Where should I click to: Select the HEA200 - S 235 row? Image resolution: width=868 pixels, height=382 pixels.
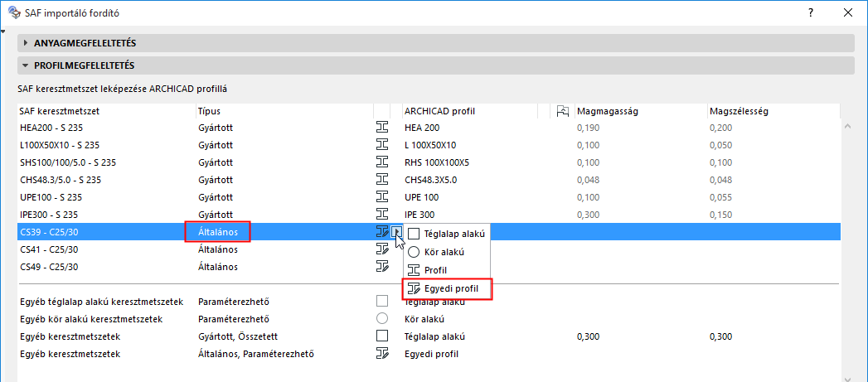[x=429, y=128]
